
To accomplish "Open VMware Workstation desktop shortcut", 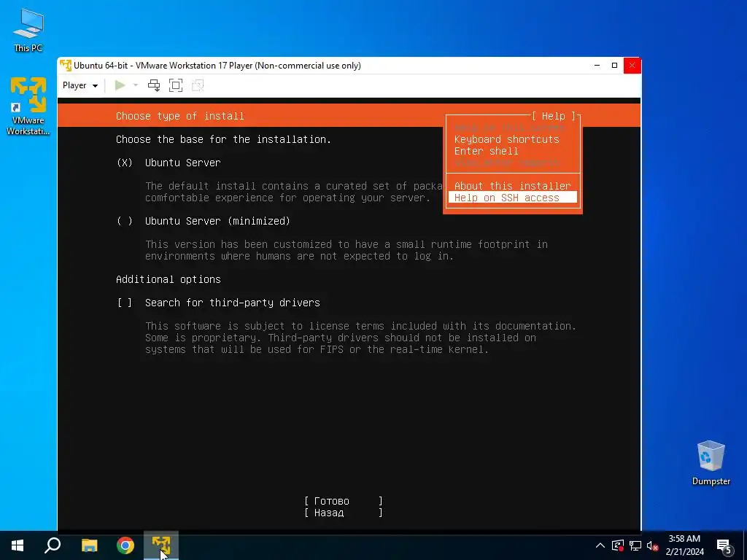I will [28, 106].
